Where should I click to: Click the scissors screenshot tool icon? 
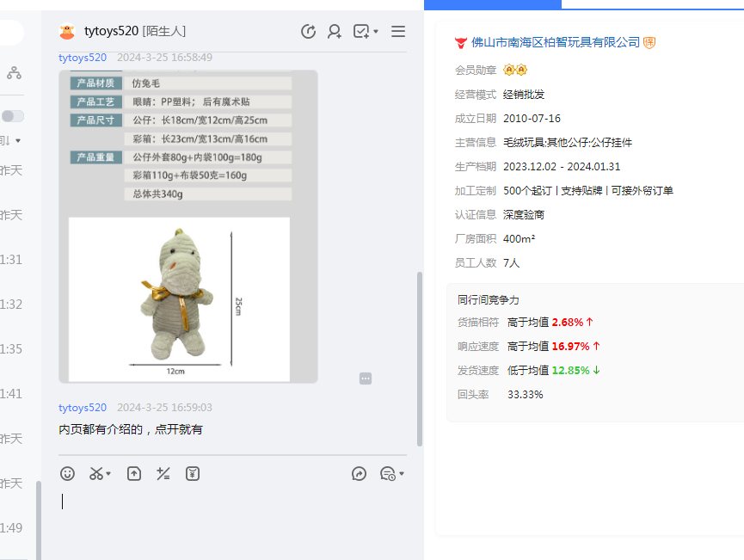tap(96, 473)
